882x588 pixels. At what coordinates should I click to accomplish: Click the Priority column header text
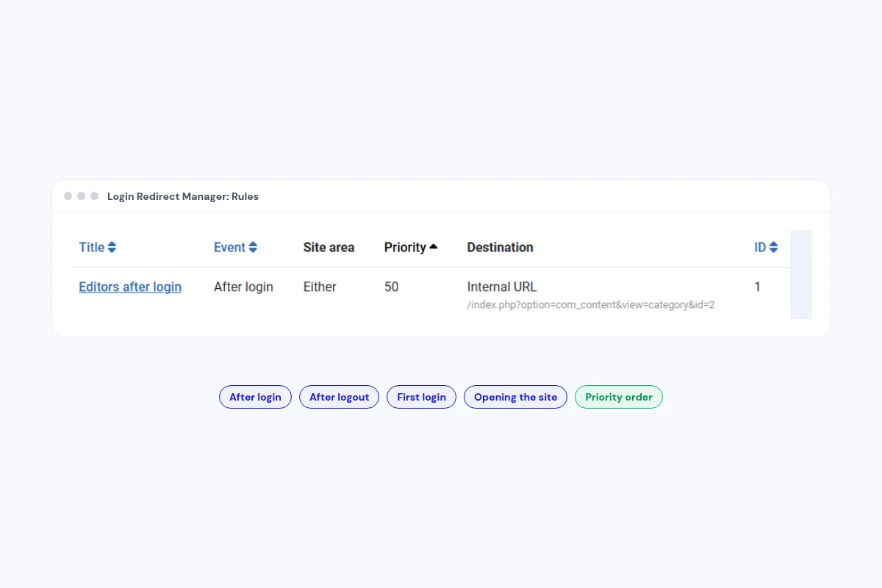point(405,248)
